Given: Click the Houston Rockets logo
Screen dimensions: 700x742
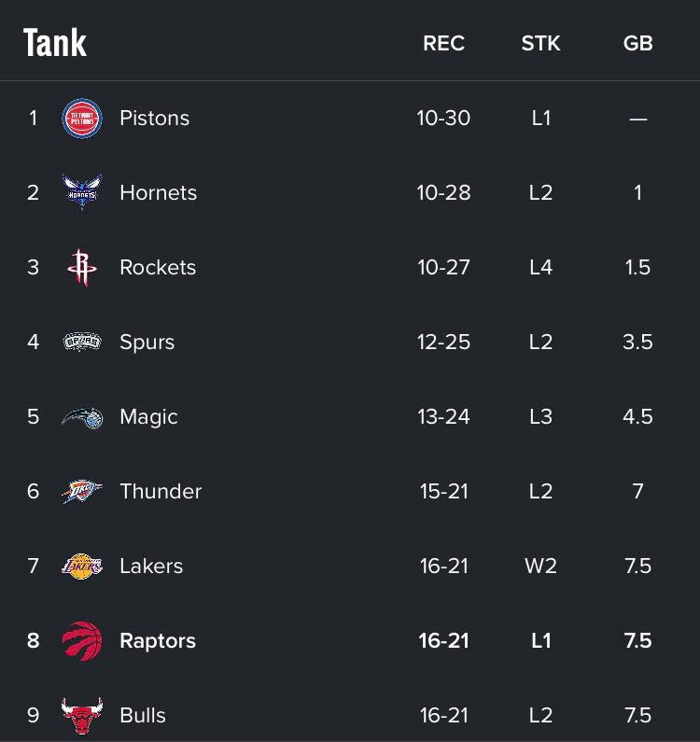Looking at the screenshot, I should pyautogui.click(x=82, y=268).
